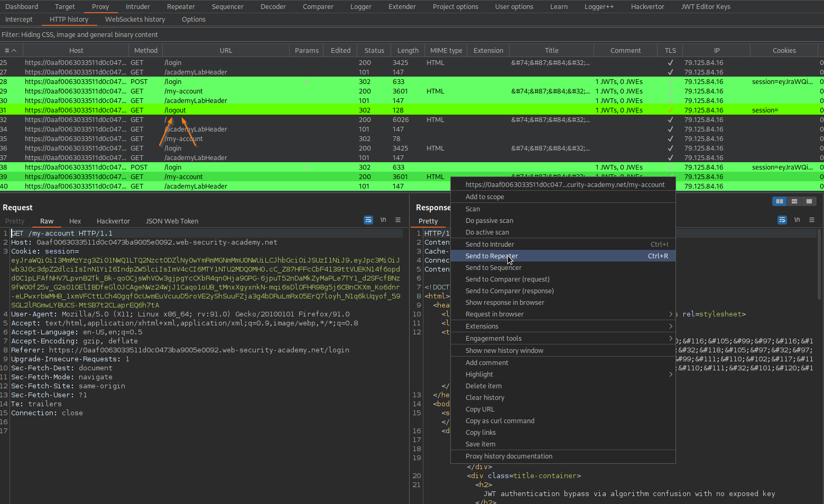Sort history by Length column
The height and width of the screenshot is (504, 824).
click(x=408, y=51)
